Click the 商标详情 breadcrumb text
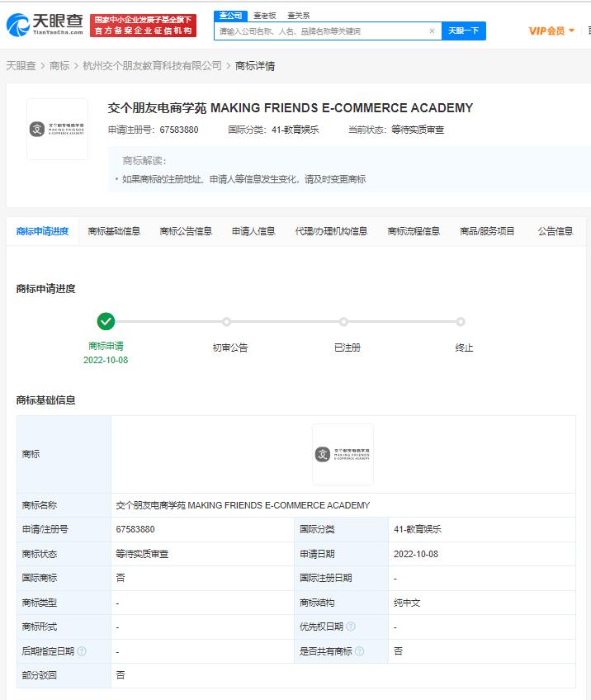This screenshot has height=700, width=591. [255, 66]
